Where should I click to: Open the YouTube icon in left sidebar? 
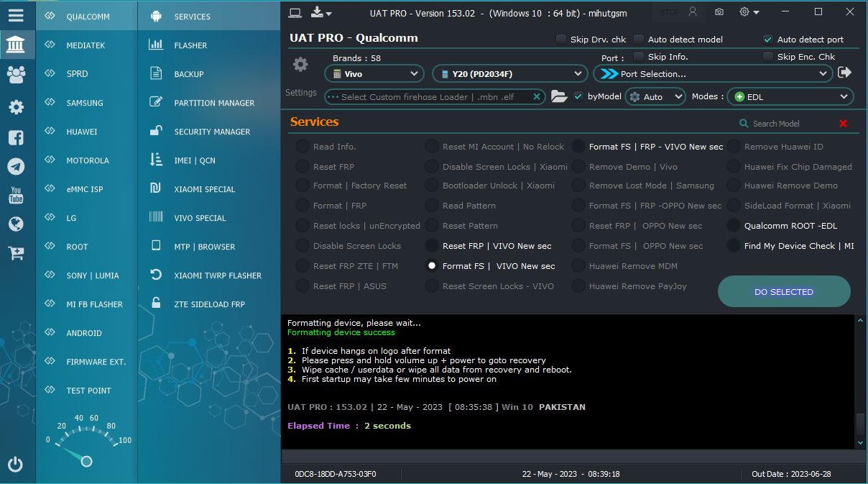point(16,195)
